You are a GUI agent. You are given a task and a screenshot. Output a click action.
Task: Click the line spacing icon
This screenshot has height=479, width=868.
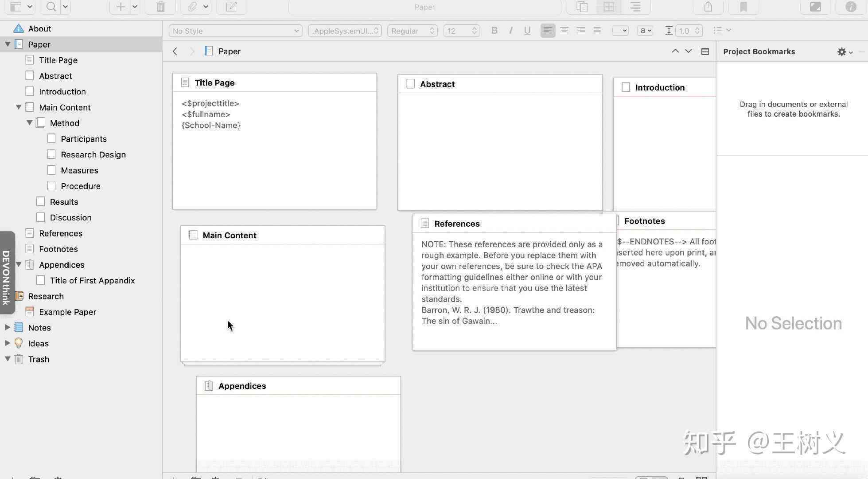pyautogui.click(x=669, y=31)
